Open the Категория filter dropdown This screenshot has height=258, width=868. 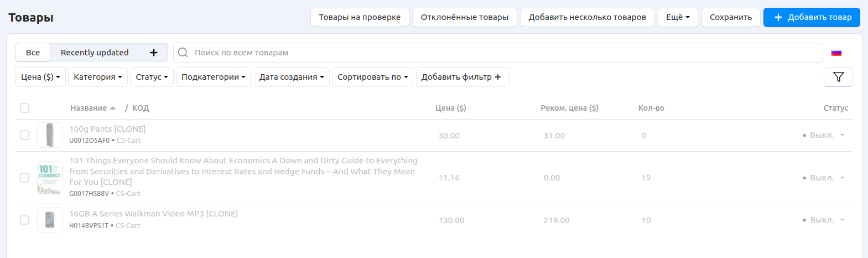[98, 77]
